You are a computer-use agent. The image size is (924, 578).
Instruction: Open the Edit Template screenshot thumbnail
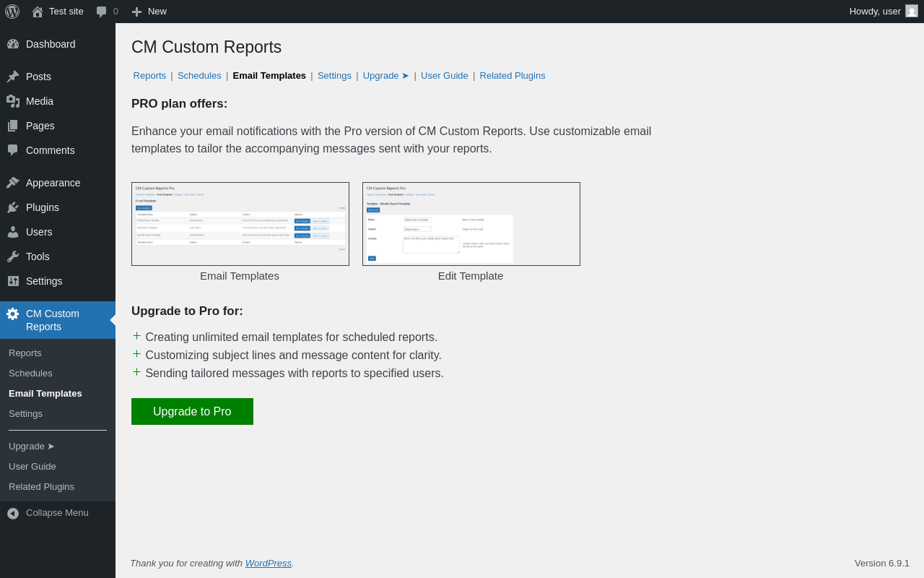[x=471, y=224]
